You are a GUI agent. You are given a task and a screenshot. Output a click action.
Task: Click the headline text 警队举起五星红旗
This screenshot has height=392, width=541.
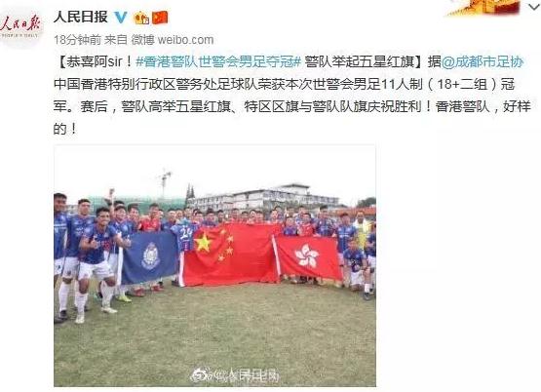[x=359, y=61]
